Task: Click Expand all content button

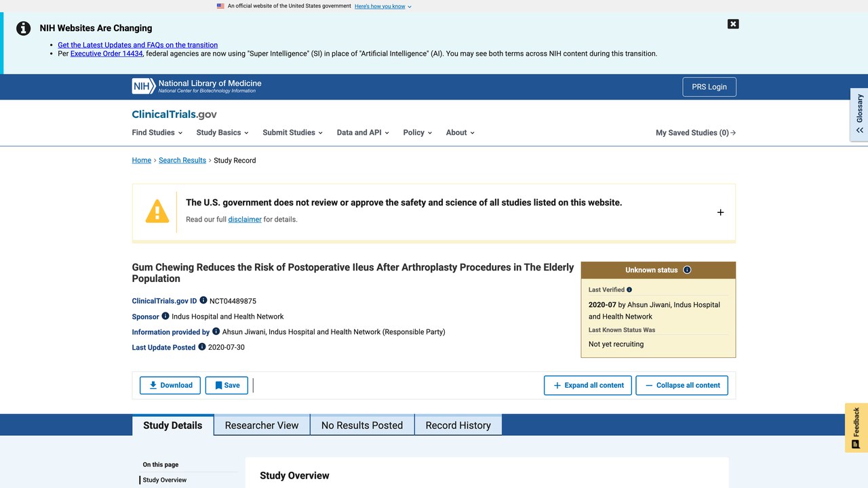Action: pos(588,385)
